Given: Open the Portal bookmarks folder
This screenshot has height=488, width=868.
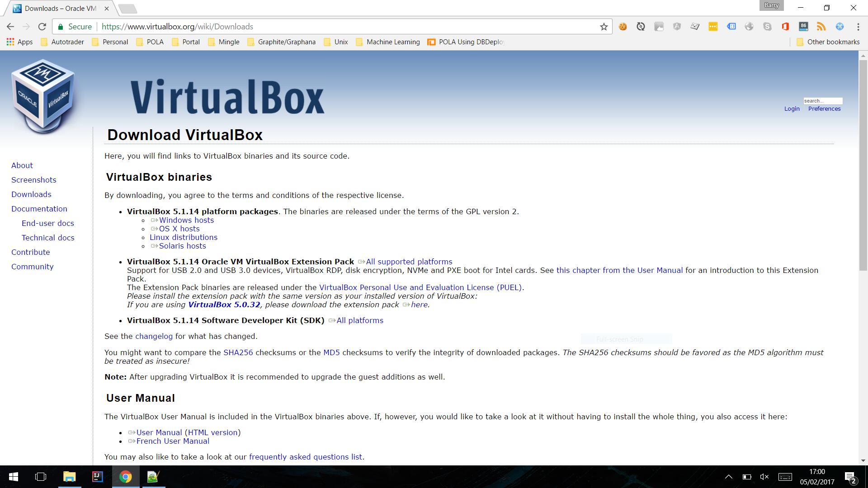Looking at the screenshot, I should (x=186, y=42).
